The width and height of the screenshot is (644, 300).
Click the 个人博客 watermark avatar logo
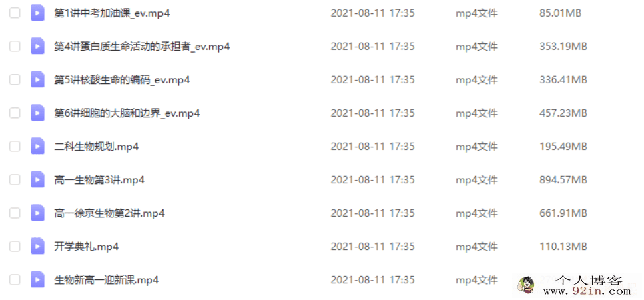pos(526,285)
